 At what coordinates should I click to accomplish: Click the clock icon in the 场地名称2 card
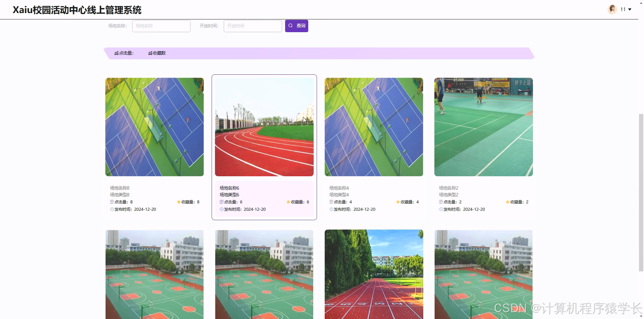pyautogui.click(x=441, y=209)
